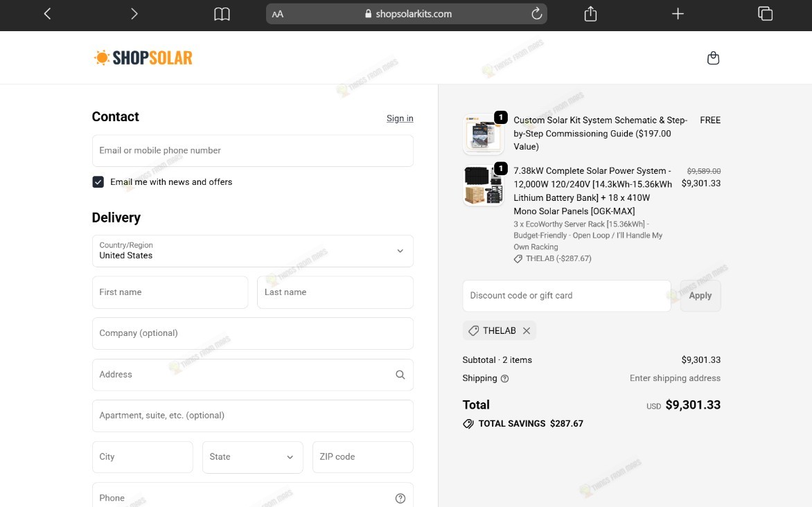Click the Apply discount button
The image size is (812, 507).
[x=700, y=296]
